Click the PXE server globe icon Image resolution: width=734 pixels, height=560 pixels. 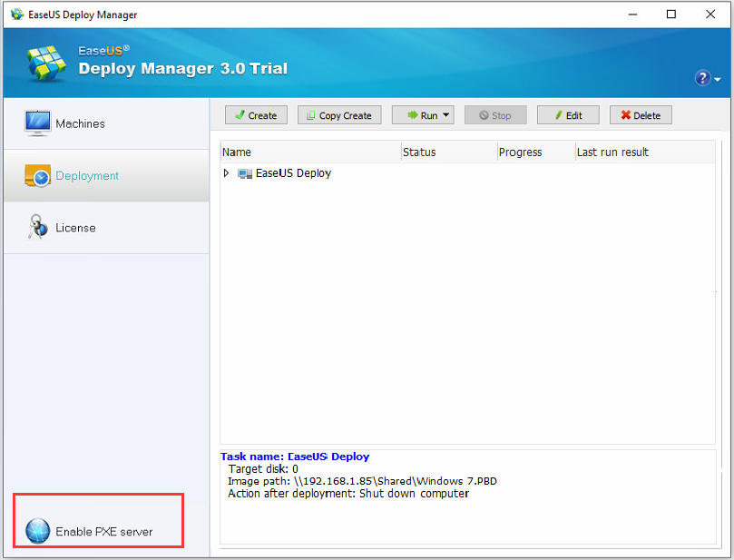click(x=37, y=531)
